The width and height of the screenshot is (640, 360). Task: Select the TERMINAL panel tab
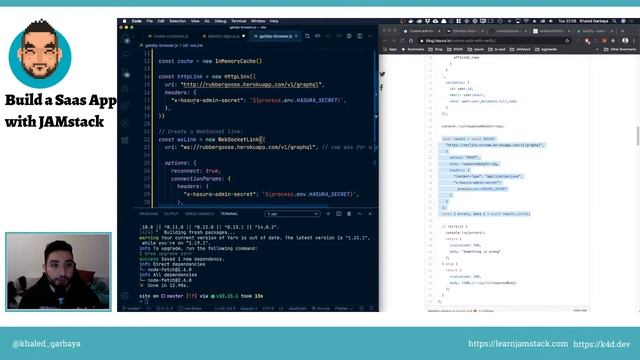[229, 214]
